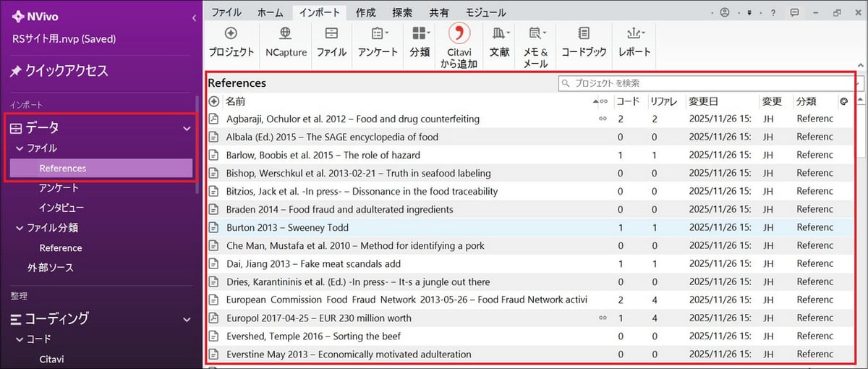Viewport: 868px width, 369px height.
Task: Click the データ section icon
Action: pos(15,128)
